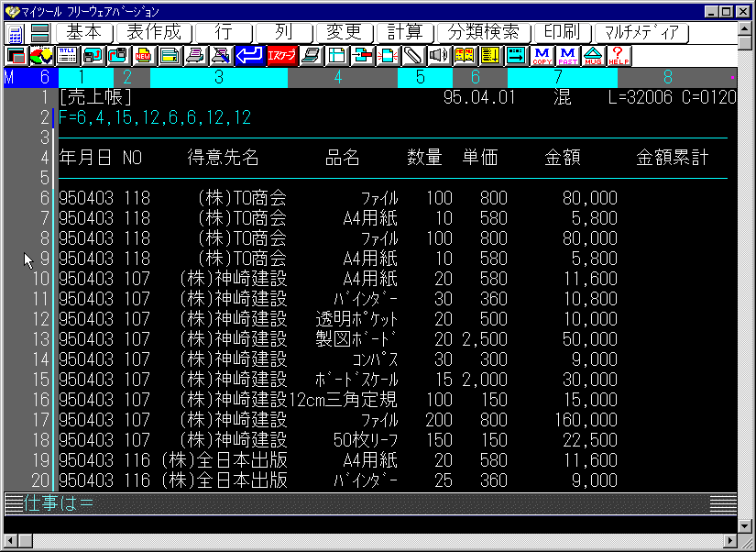This screenshot has height=552, width=756.
Task: Click the [売上帳] title text
Action: 95,97
